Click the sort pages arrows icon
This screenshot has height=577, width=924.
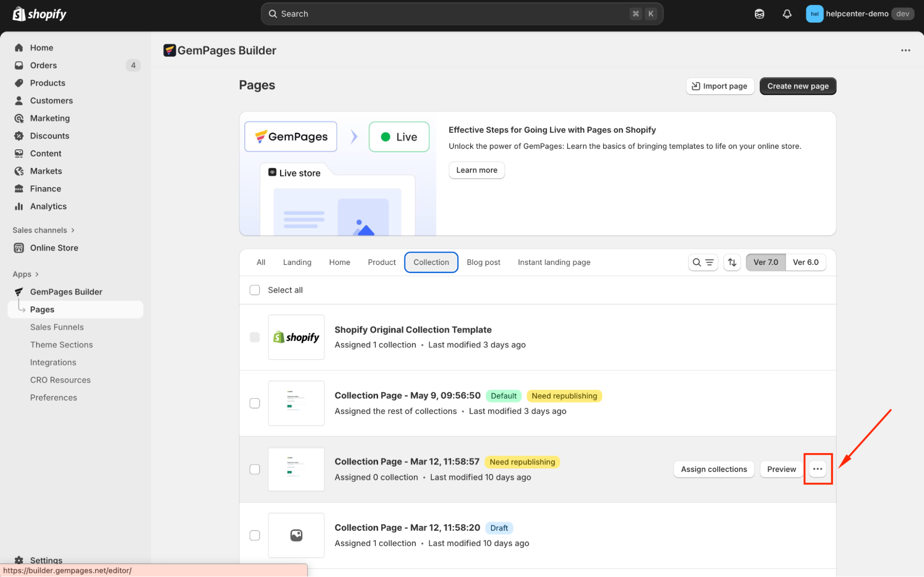click(732, 262)
